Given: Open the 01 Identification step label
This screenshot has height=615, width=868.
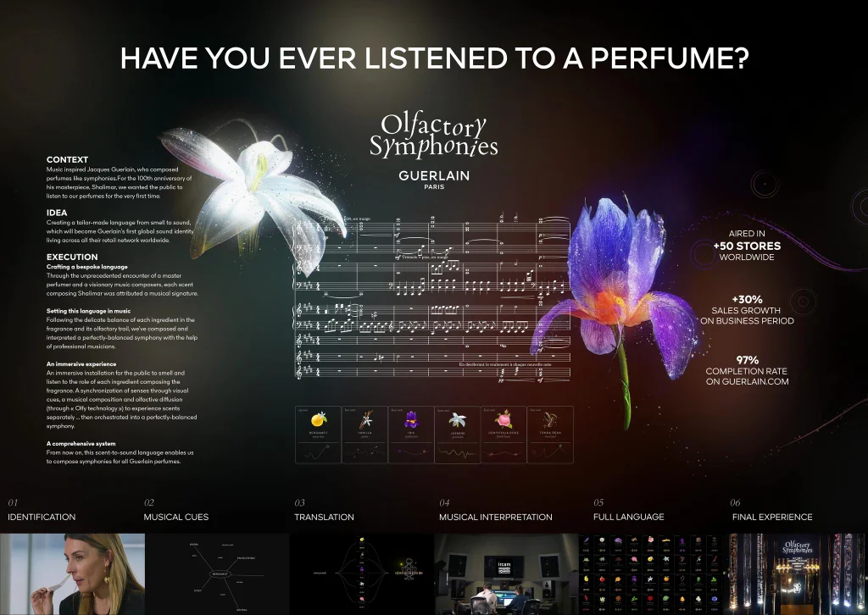Looking at the screenshot, I should [42, 517].
